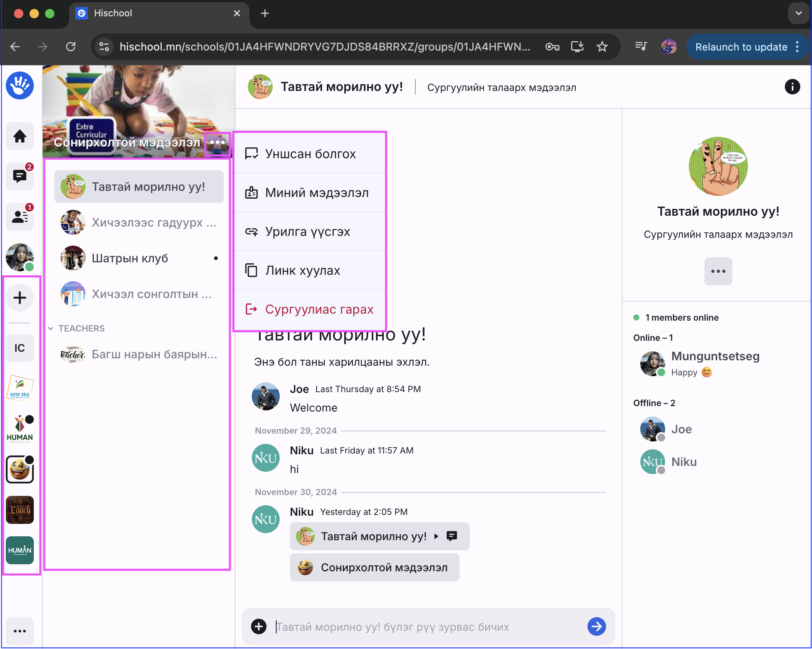Collapse the TEACHERS section
This screenshot has height=649, width=812.
[x=51, y=328]
